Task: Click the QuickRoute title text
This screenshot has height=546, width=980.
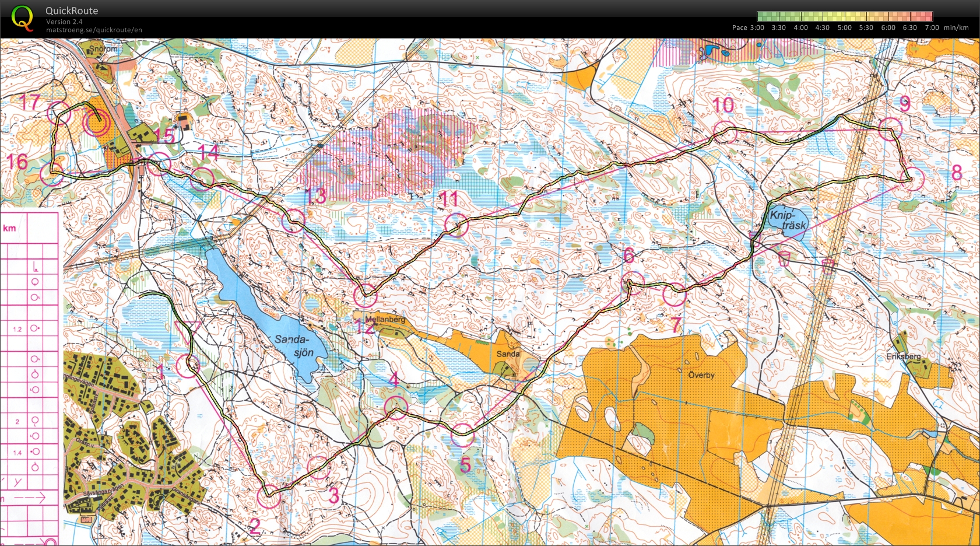Action: pyautogui.click(x=72, y=10)
